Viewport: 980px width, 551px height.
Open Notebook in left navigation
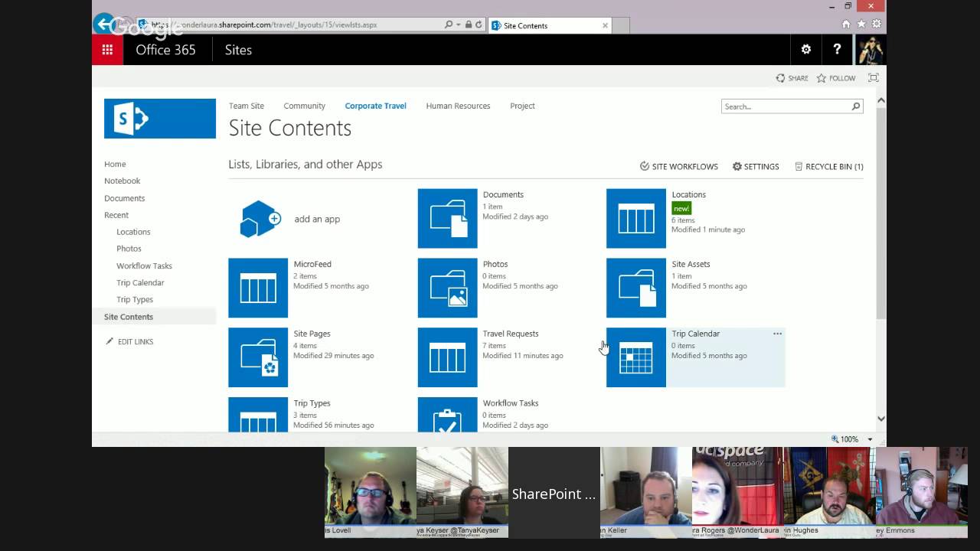pyautogui.click(x=122, y=181)
